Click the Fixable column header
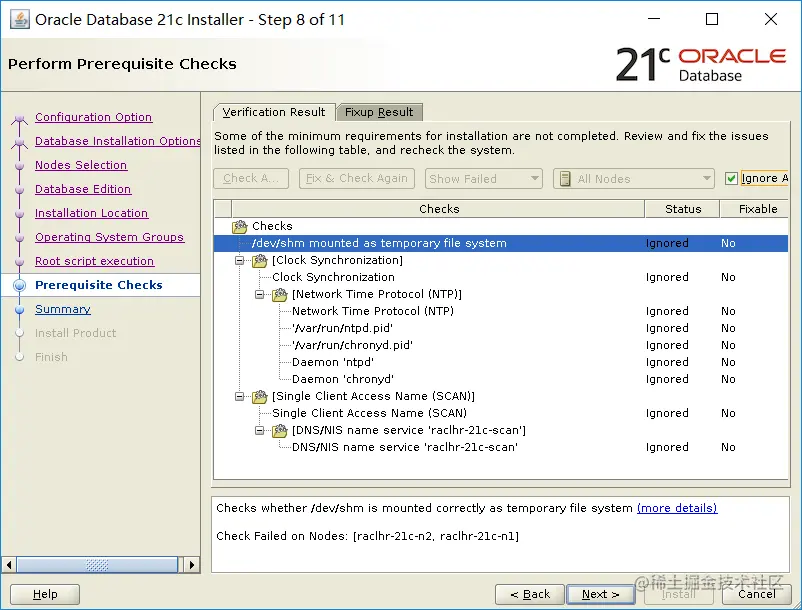This screenshot has width=802, height=610. [755, 209]
